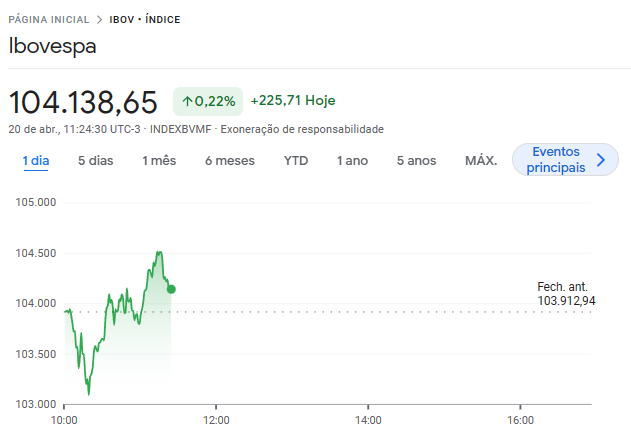This screenshot has width=631, height=440.
Task: Select the 1 dia time range tab
Action: (36, 161)
